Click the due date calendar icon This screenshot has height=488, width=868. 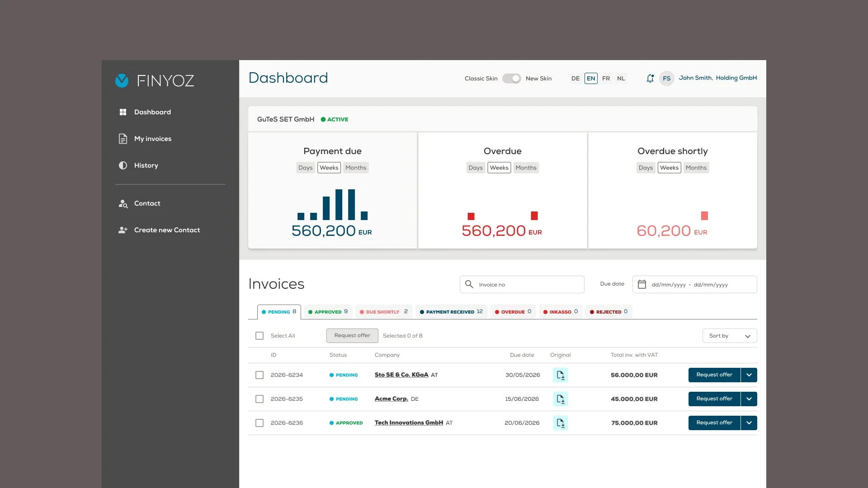[642, 285]
